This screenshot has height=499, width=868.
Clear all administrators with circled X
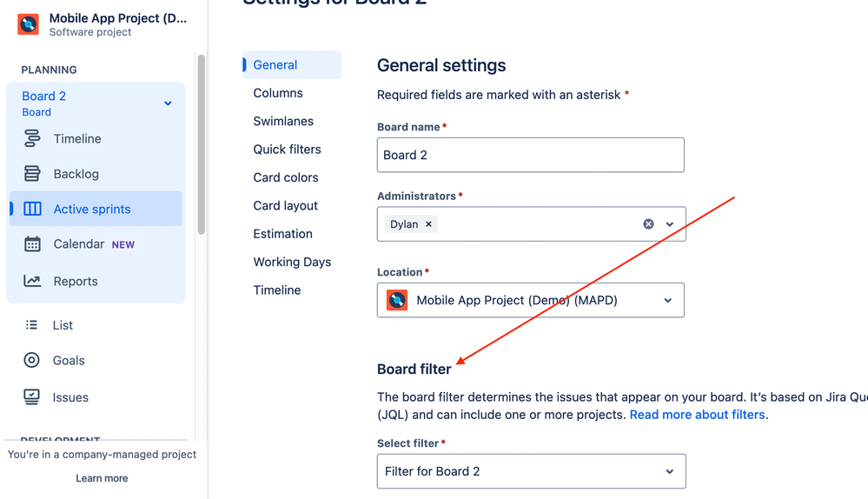click(x=648, y=224)
